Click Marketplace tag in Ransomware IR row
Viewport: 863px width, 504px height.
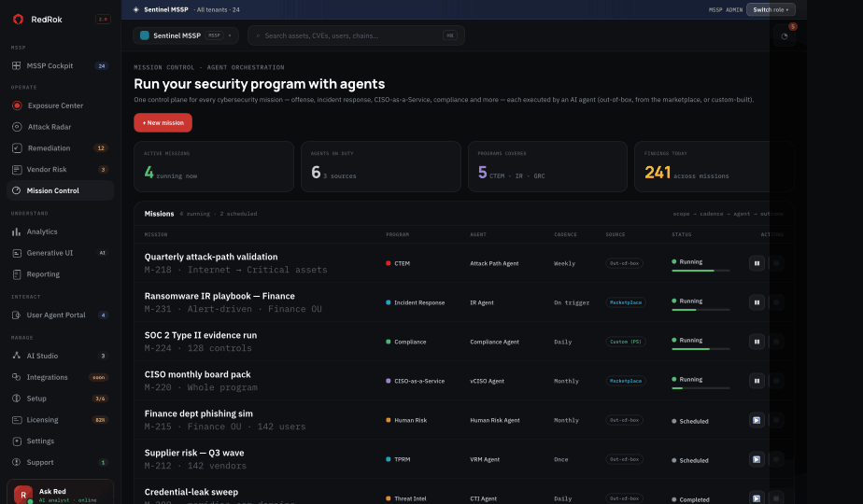(x=626, y=302)
